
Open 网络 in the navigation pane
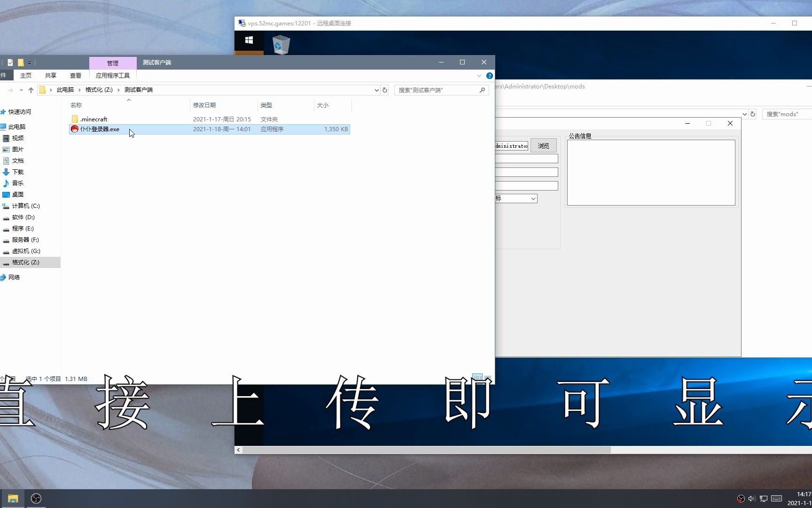(14, 278)
